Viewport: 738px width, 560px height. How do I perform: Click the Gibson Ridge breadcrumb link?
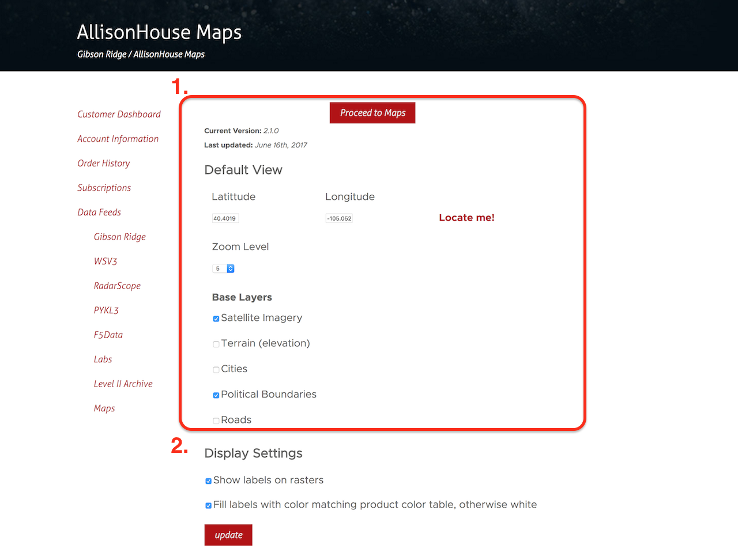tap(102, 54)
